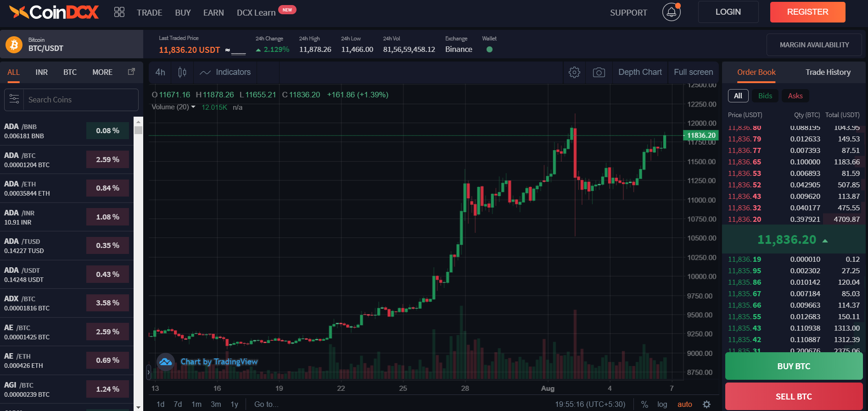Open the candlestick chart style icon
This screenshot has height=411, width=868.
tap(182, 72)
